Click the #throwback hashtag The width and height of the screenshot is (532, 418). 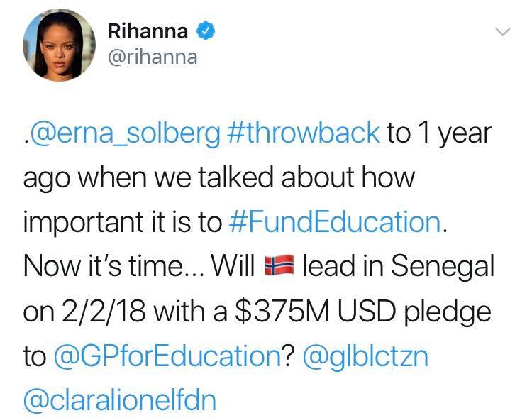pos(307,134)
